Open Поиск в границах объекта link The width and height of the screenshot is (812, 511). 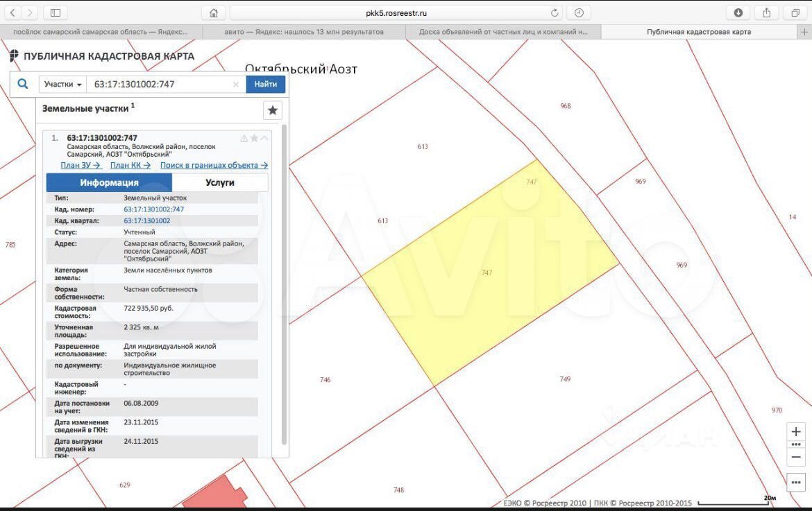(x=214, y=166)
